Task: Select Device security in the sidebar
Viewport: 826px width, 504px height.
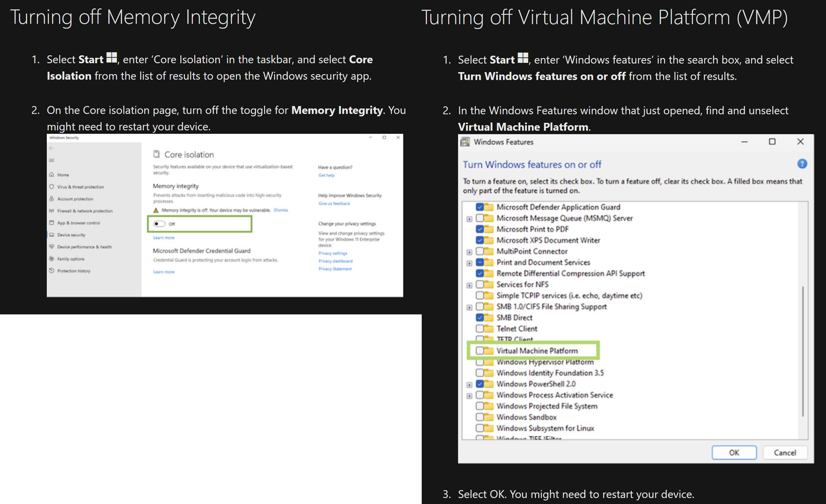Action: 71,235
